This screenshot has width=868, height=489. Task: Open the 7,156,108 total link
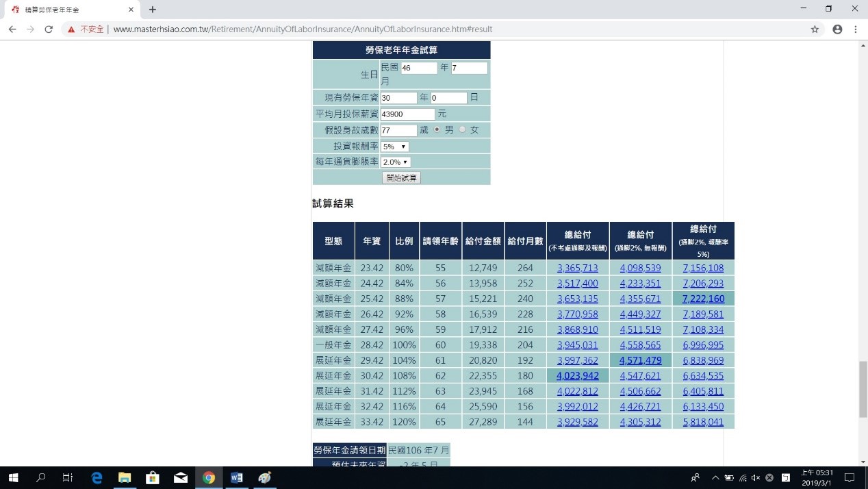tap(703, 268)
